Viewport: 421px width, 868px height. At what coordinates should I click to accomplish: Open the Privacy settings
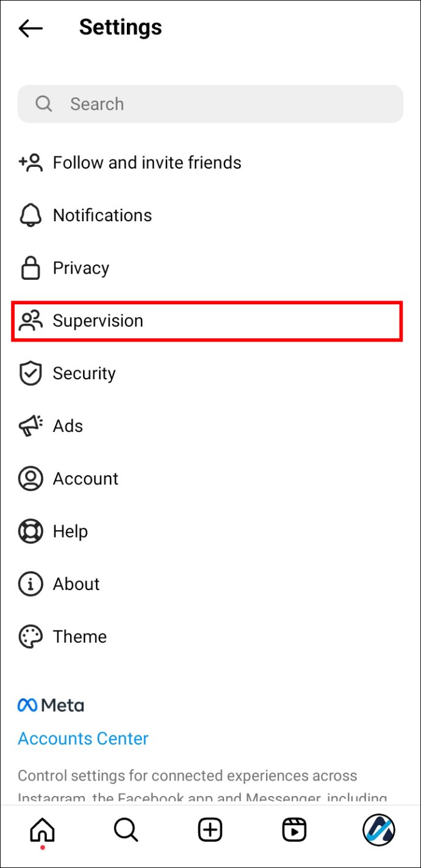coord(81,268)
